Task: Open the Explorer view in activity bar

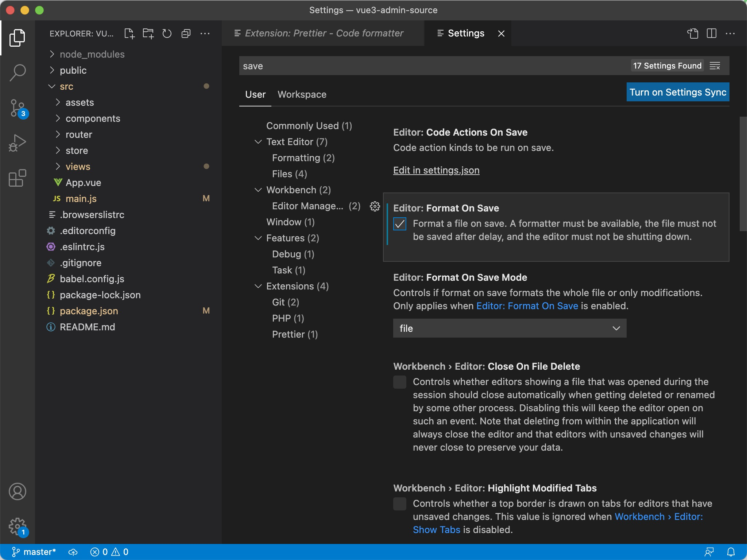Action: (x=17, y=38)
